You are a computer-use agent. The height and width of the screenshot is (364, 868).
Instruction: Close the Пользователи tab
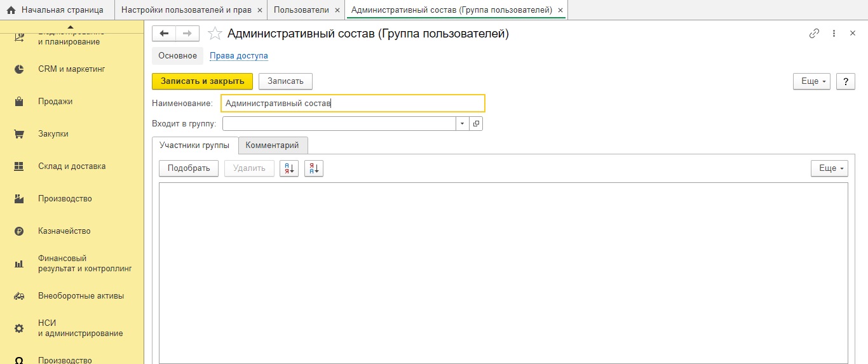coord(337,10)
